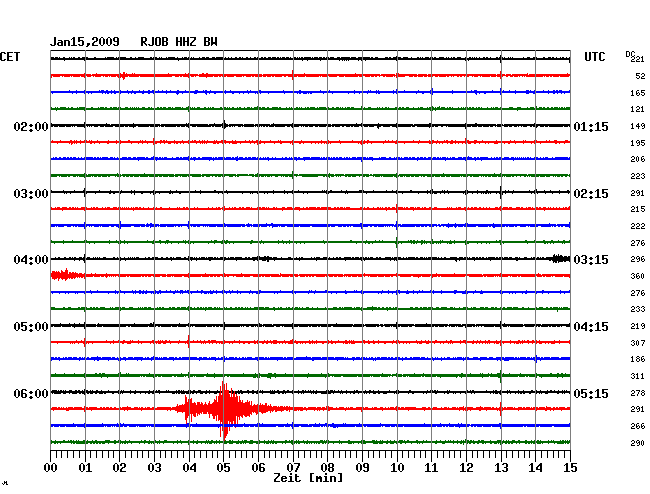Select the DC value 221
The image size is (650, 494).
[638, 59]
